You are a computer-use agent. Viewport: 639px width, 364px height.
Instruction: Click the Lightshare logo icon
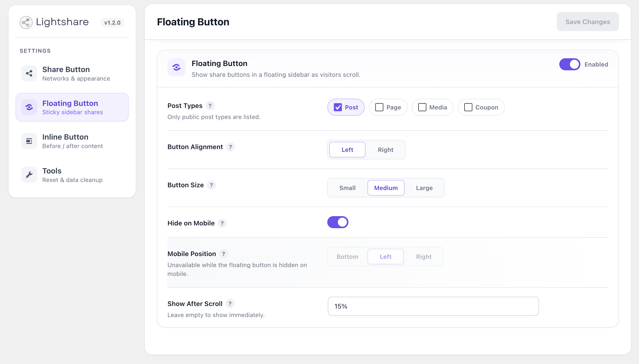(26, 22)
